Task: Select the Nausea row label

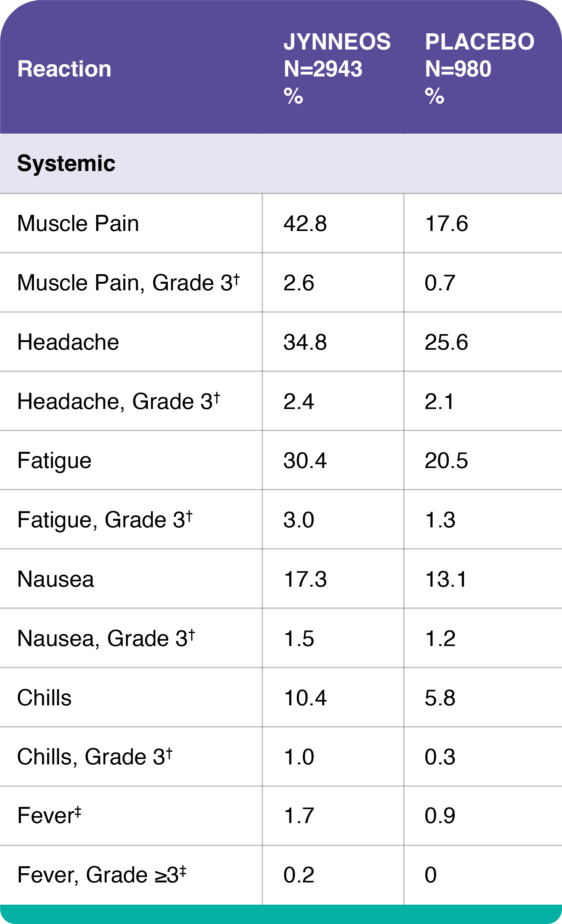Action: [56, 579]
